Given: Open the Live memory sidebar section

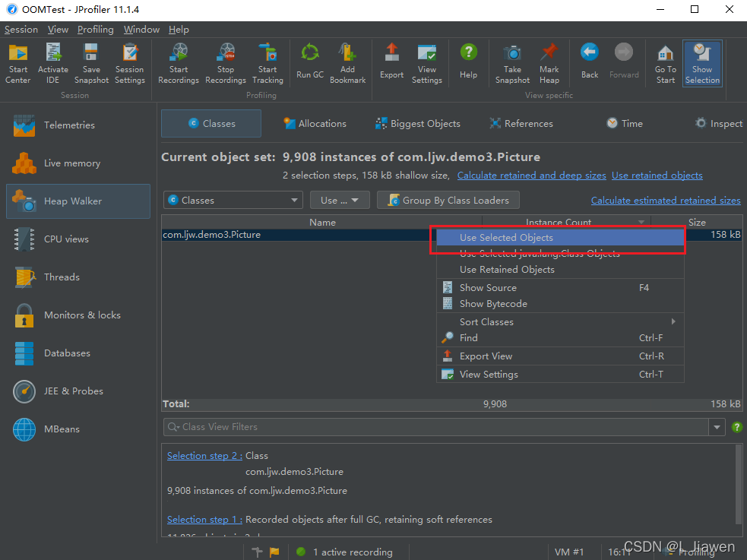Looking at the screenshot, I should point(78,163).
